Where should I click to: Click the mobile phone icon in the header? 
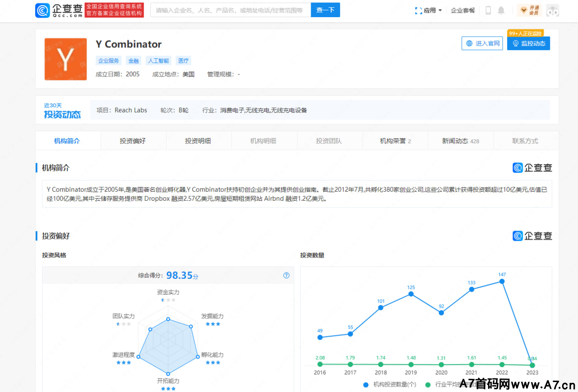tap(488, 10)
